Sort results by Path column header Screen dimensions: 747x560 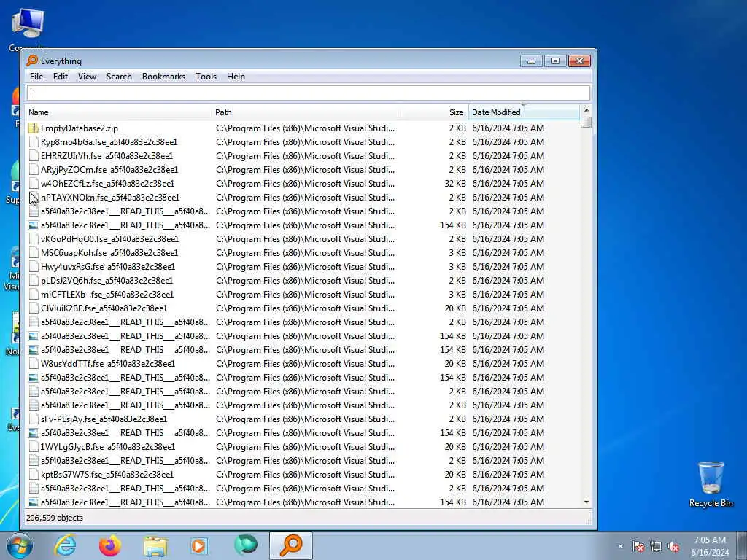pyautogui.click(x=305, y=112)
